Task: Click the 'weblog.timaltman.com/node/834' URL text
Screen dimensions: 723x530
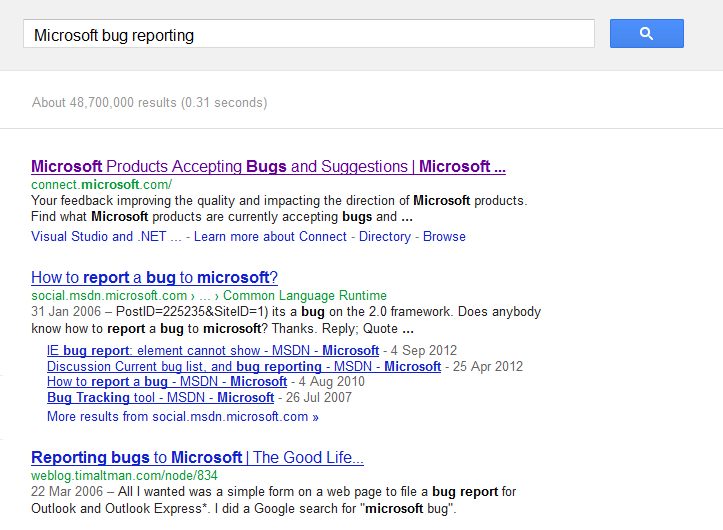Action: point(124,476)
